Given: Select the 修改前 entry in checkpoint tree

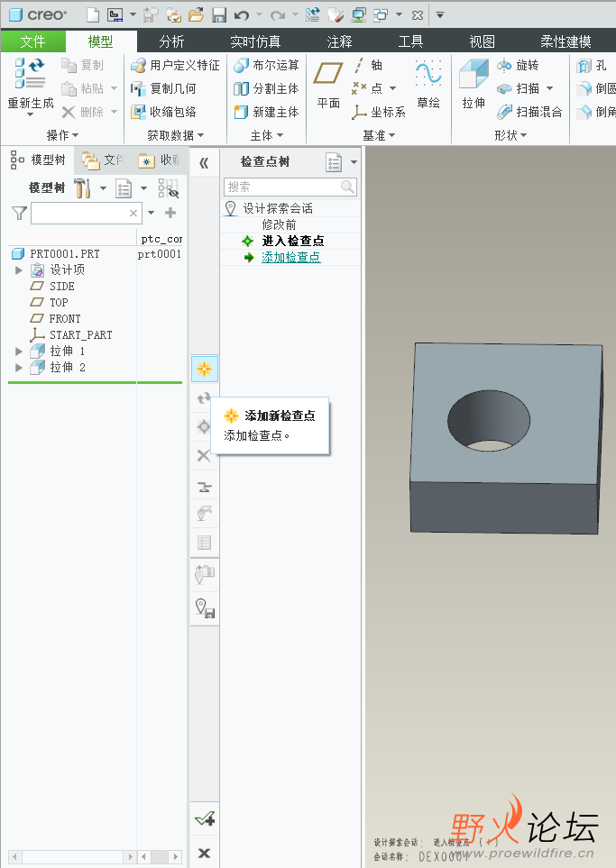Looking at the screenshot, I should pyautogui.click(x=280, y=224).
